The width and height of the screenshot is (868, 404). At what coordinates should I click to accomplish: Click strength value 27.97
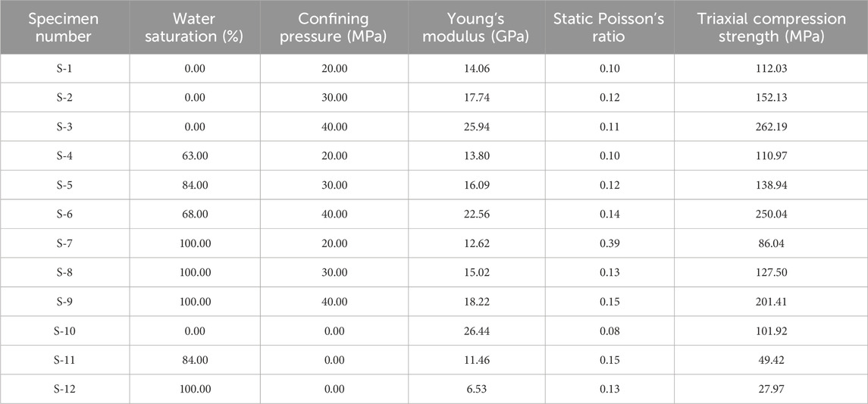point(771,389)
